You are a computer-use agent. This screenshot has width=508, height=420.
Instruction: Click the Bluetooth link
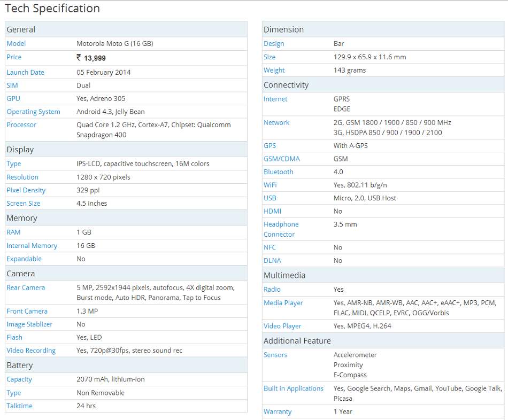[278, 172]
